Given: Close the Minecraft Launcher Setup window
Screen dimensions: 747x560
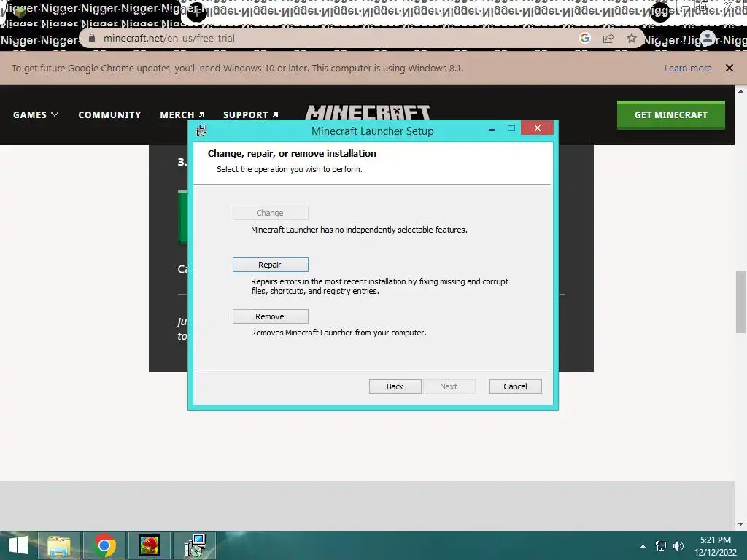Looking at the screenshot, I should [538, 128].
